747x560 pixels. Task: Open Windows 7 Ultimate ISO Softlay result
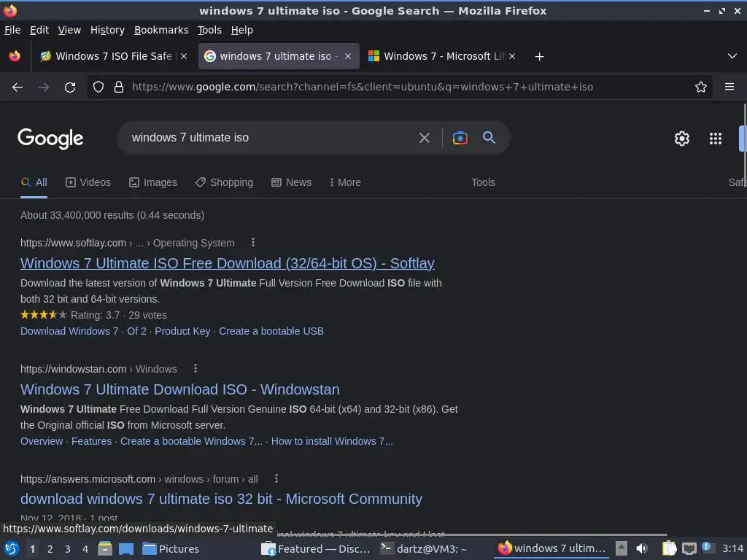point(228,263)
